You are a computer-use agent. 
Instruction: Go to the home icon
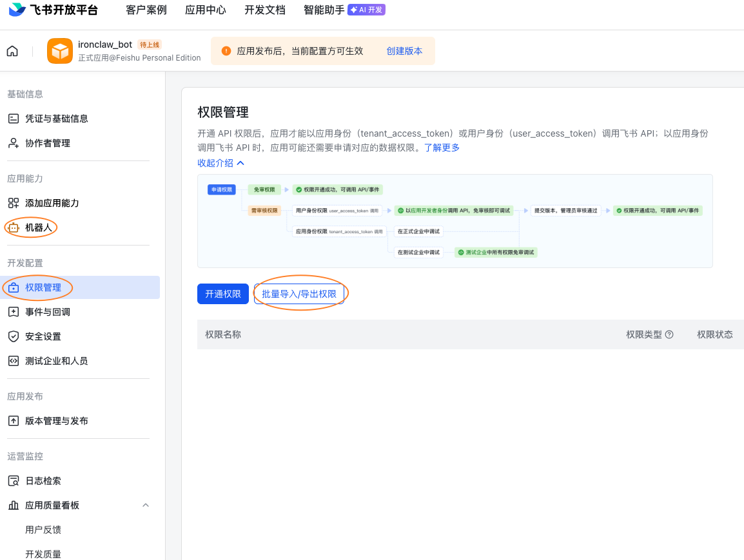coord(12,51)
